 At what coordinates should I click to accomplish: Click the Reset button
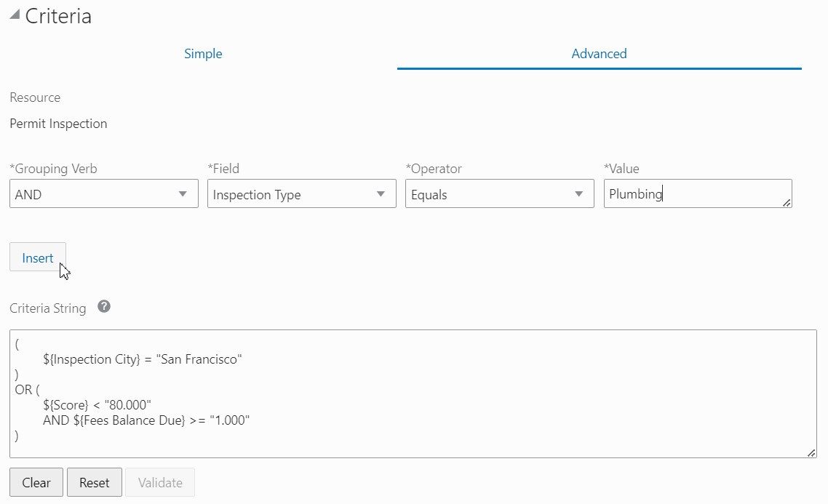(94, 482)
